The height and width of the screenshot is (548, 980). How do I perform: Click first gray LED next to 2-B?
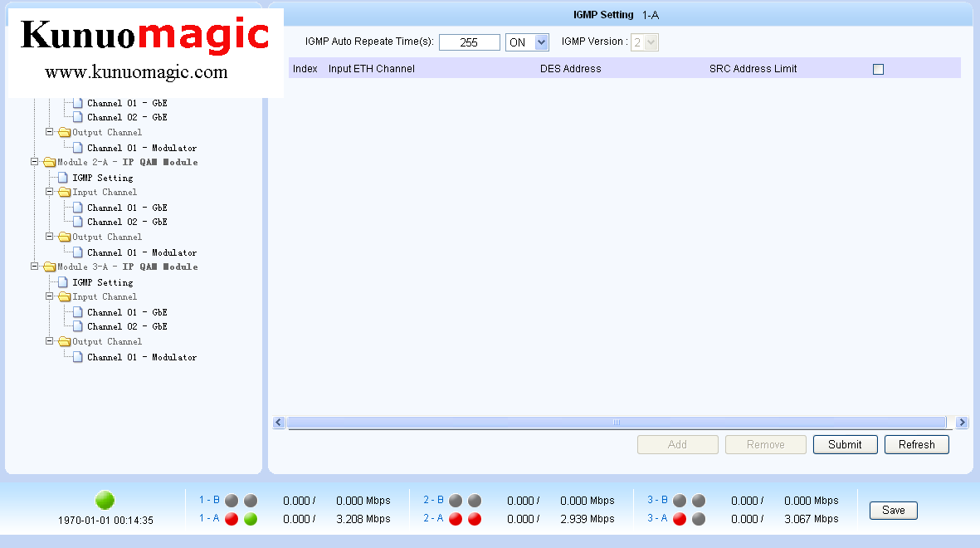coord(456,501)
